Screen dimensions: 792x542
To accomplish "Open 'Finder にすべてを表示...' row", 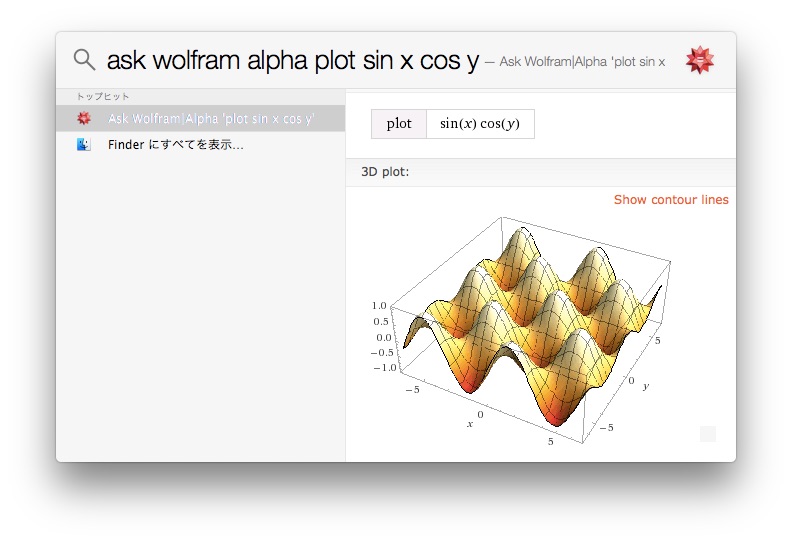I will [201, 144].
